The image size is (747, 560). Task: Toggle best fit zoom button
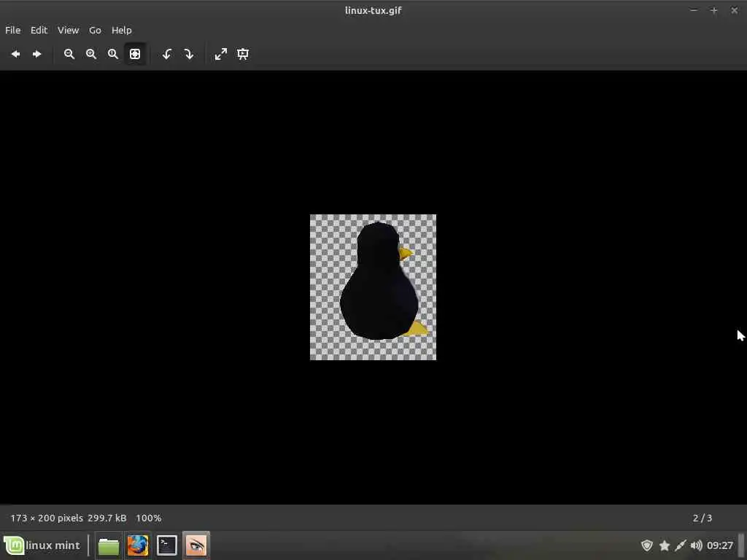(135, 54)
